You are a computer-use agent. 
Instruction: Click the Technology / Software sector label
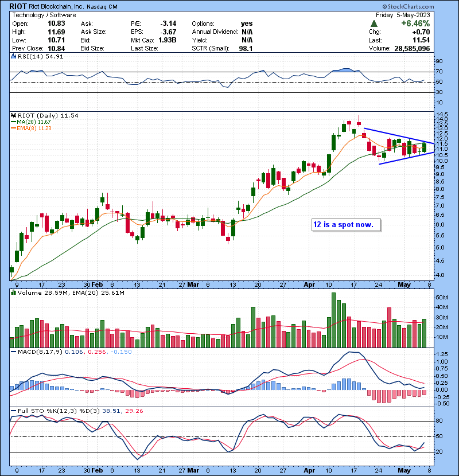(x=44, y=15)
